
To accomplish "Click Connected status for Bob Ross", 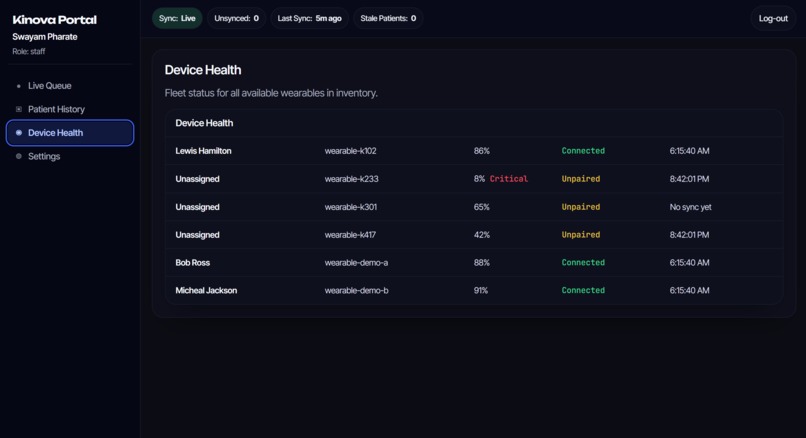I will pyautogui.click(x=583, y=262).
